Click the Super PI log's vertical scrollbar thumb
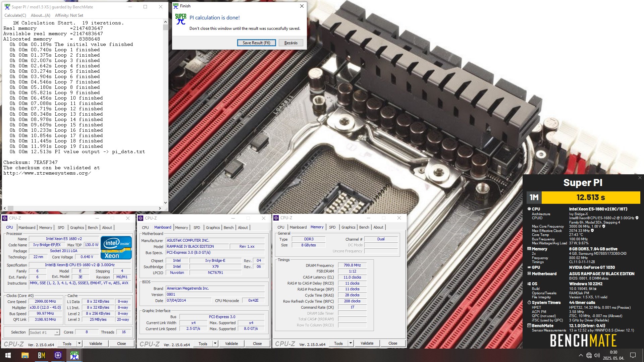 coord(165,27)
